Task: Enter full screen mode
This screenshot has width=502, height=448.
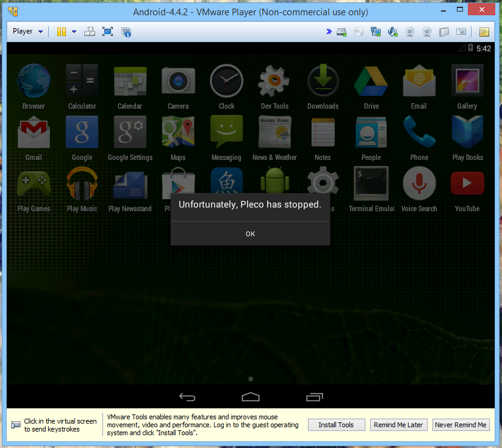Action: click(107, 32)
